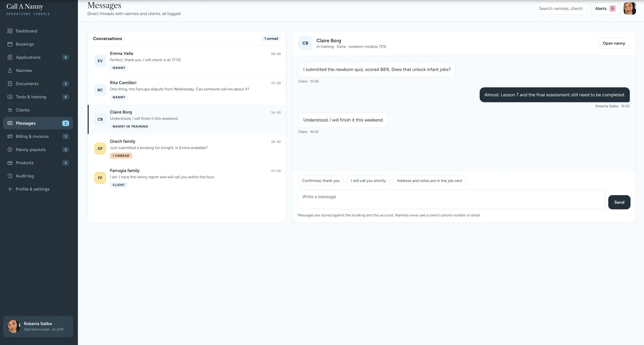Viewport: 644px width, 345px height.
Task: Click the Roberta Saliba profile card in sidebar
Action: coord(38,326)
